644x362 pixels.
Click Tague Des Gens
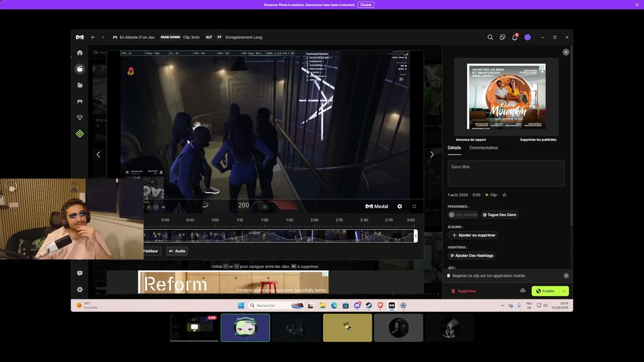500,215
